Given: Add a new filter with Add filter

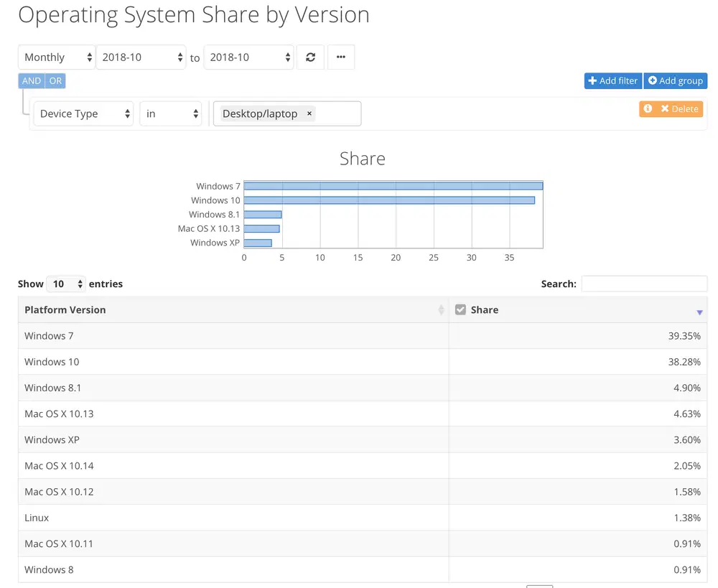Looking at the screenshot, I should (612, 80).
